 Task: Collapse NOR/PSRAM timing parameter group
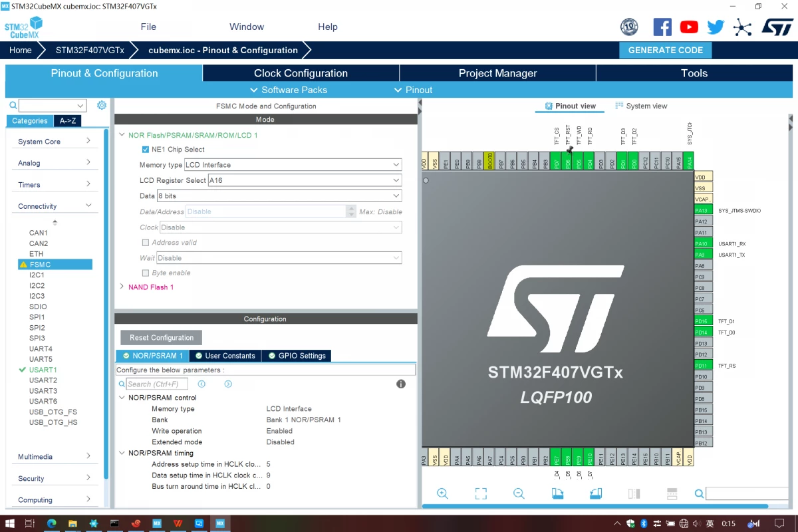(122, 453)
